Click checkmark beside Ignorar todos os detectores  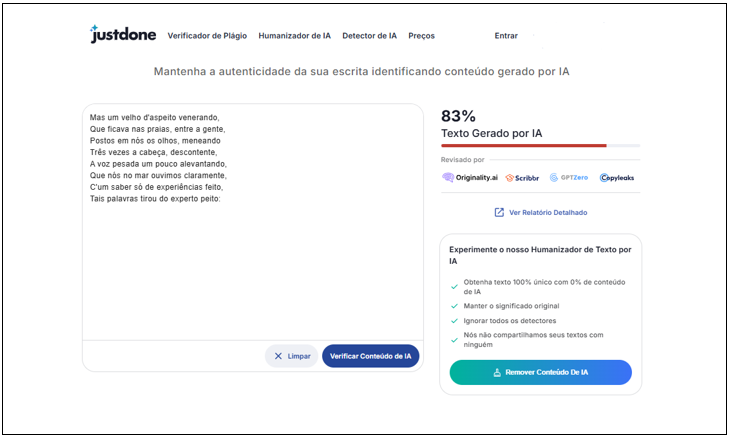[454, 321]
